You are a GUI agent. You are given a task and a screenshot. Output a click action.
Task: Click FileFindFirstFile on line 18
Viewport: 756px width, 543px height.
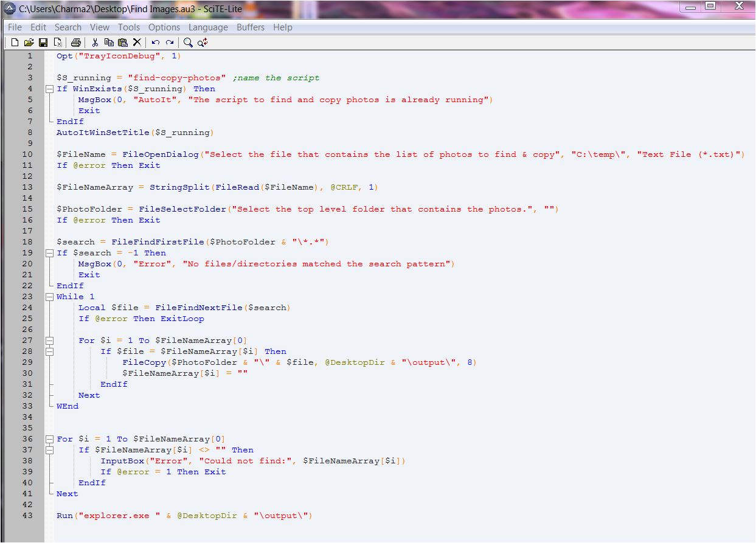click(x=158, y=242)
